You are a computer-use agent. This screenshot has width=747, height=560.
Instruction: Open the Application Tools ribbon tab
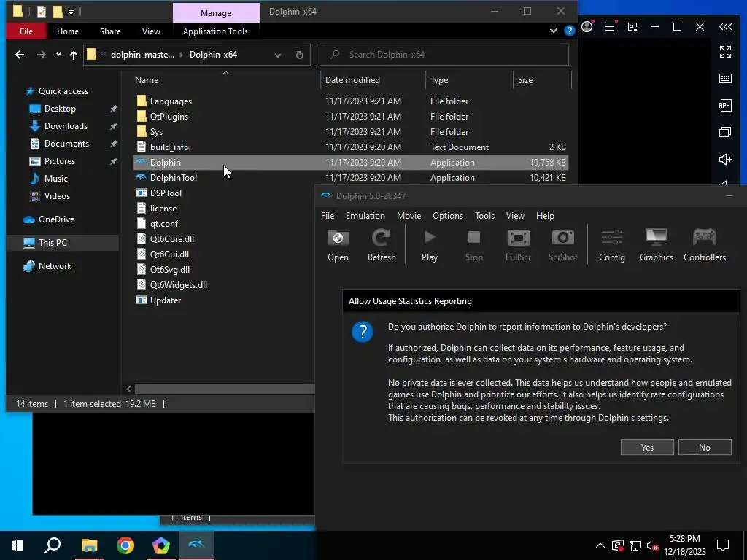[x=215, y=31]
